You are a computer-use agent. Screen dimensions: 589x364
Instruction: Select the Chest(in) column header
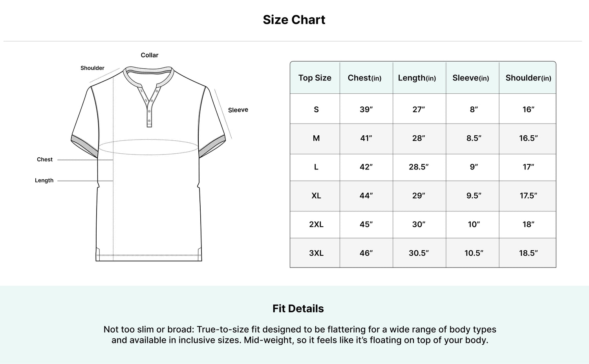coord(364,78)
